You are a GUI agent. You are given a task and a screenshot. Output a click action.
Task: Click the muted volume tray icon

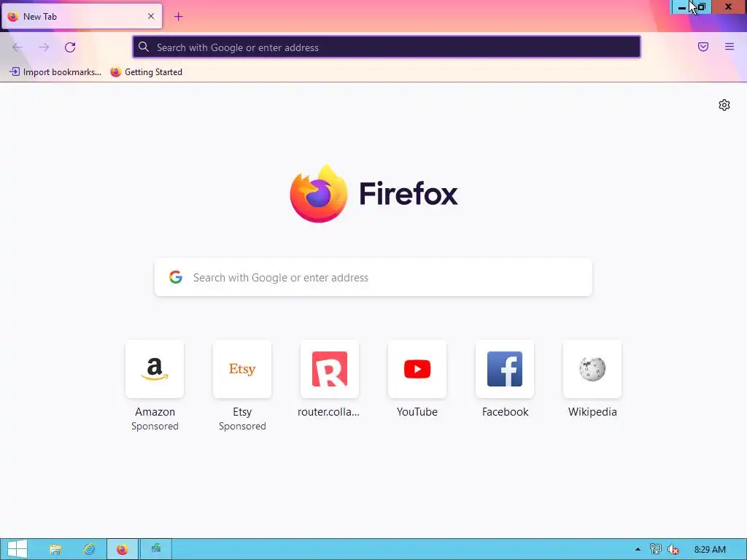673,550
